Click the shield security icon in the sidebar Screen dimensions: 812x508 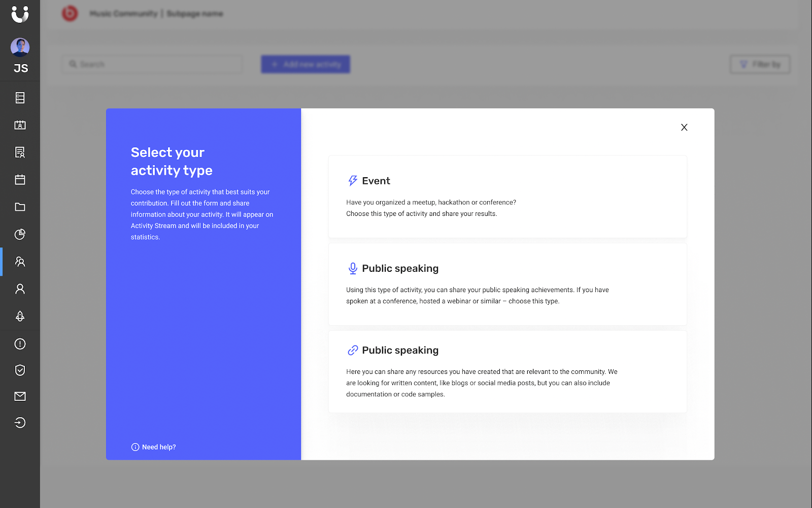20,370
